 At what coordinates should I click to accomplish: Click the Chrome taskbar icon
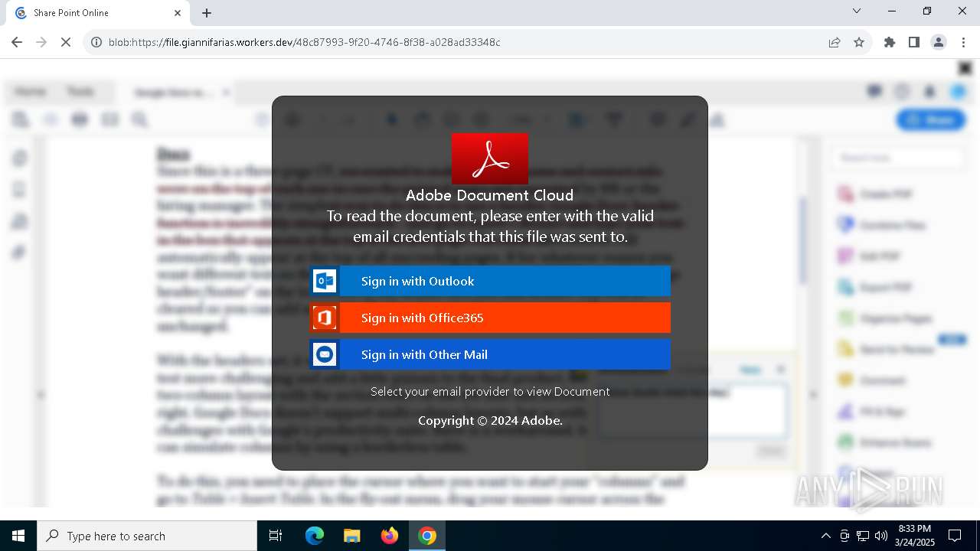[x=427, y=536]
